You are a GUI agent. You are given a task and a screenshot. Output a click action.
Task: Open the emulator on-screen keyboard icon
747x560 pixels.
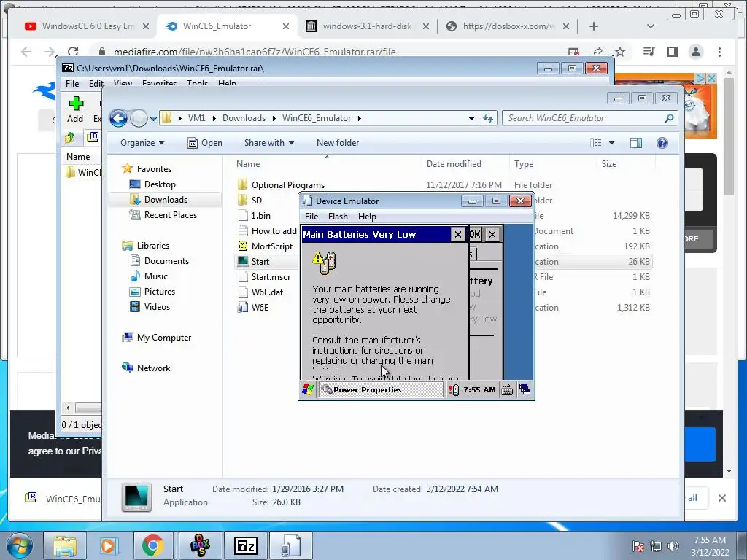[508, 390]
